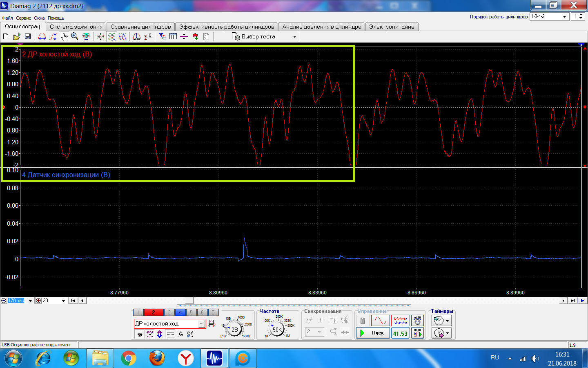The width and height of the screenshot is (588, 368).
Task: Click the 41.53 readout button
Action: [x=401, y=333]
